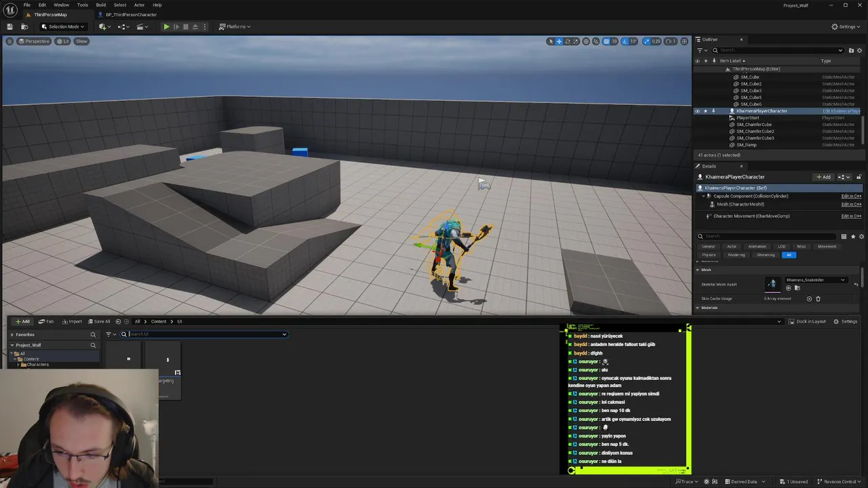Open the Edit menu

(x=42, y=5)
